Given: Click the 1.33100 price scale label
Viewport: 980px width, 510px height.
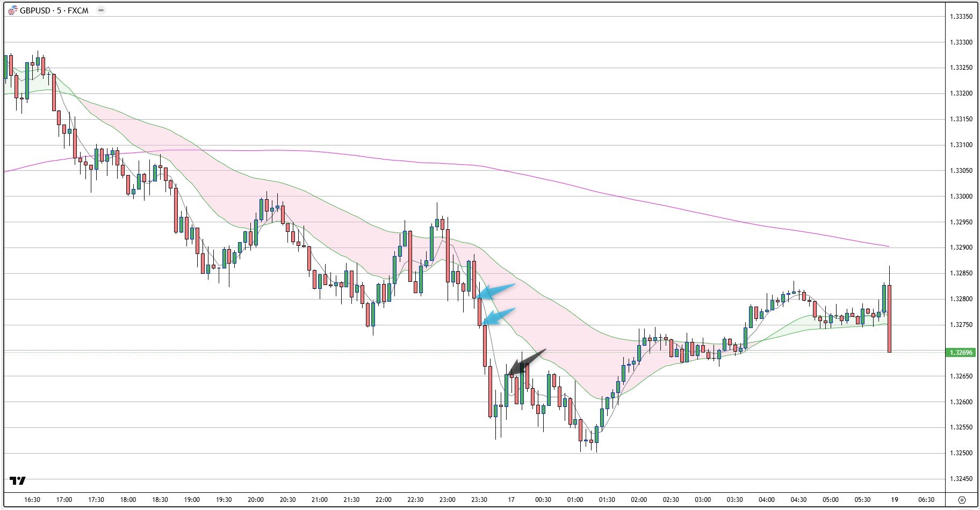Looking at the screenshot, I should 961,145.
